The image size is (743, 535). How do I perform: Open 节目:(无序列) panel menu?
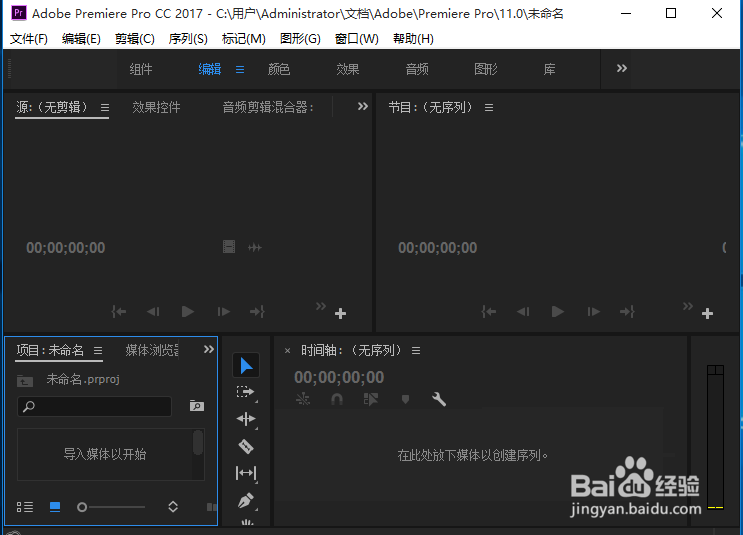coord(489,108)
